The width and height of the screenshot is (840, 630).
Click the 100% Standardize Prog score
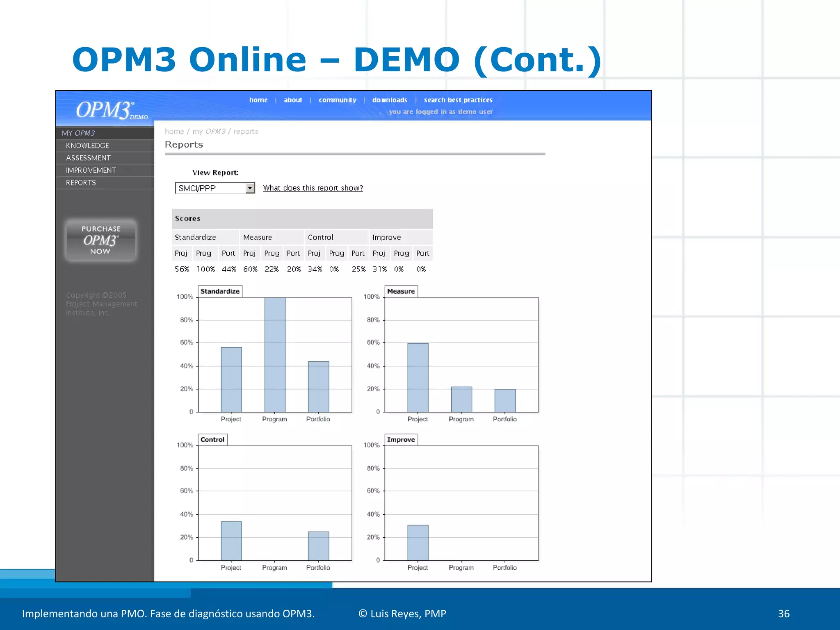click(205, 269)
